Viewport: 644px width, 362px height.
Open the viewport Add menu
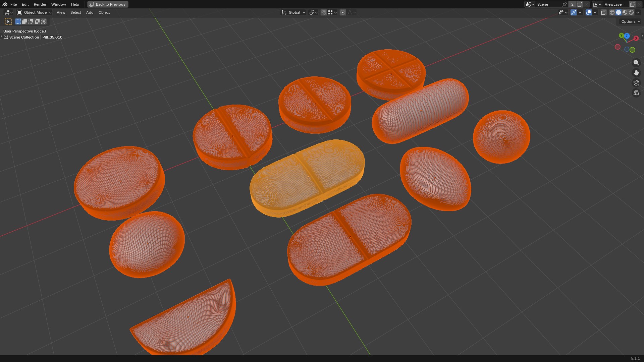(90, 12)
